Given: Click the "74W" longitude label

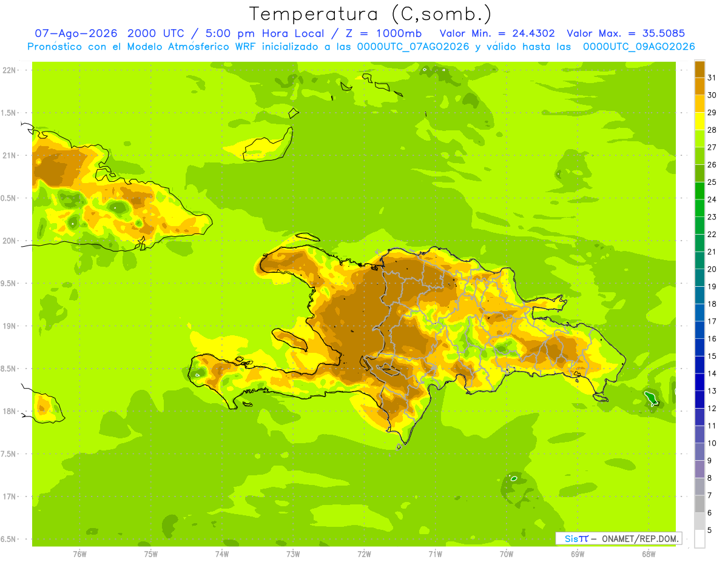Looking at the screenshot, I should click(221, 554).
